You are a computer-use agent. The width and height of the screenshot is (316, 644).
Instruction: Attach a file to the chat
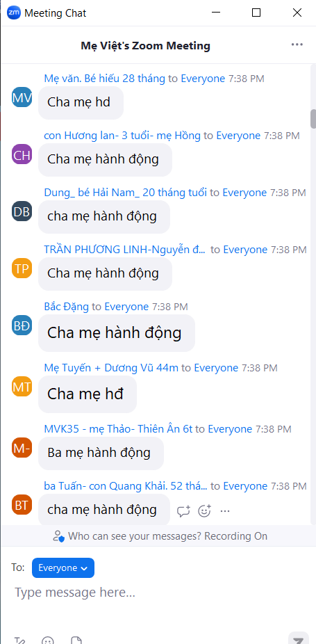tap(76, 640)
